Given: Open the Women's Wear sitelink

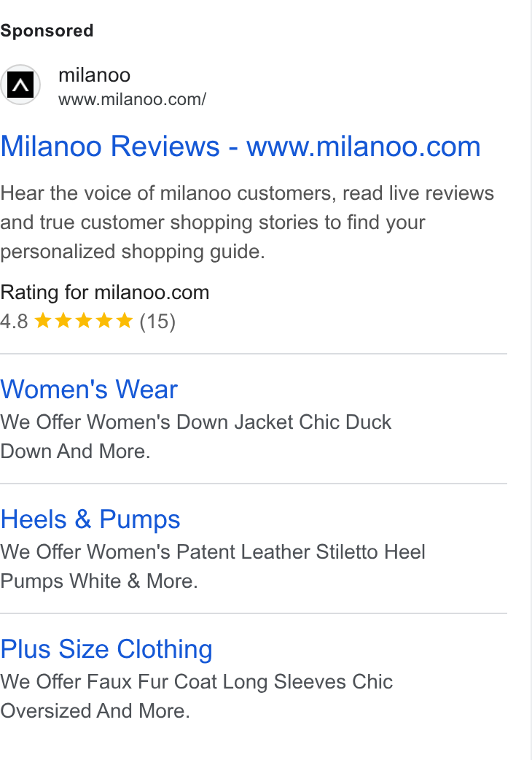Looking at the screenshot, I should [89, 389].
